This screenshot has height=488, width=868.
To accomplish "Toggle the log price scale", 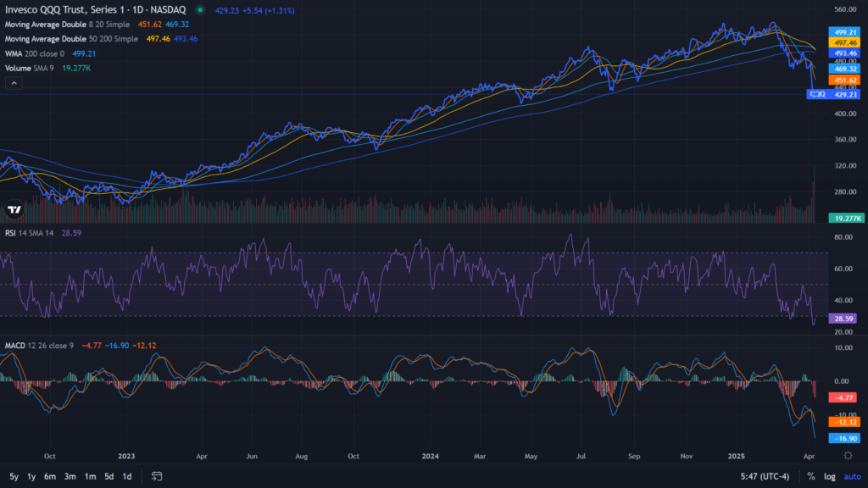I will [x=829, y=476].
